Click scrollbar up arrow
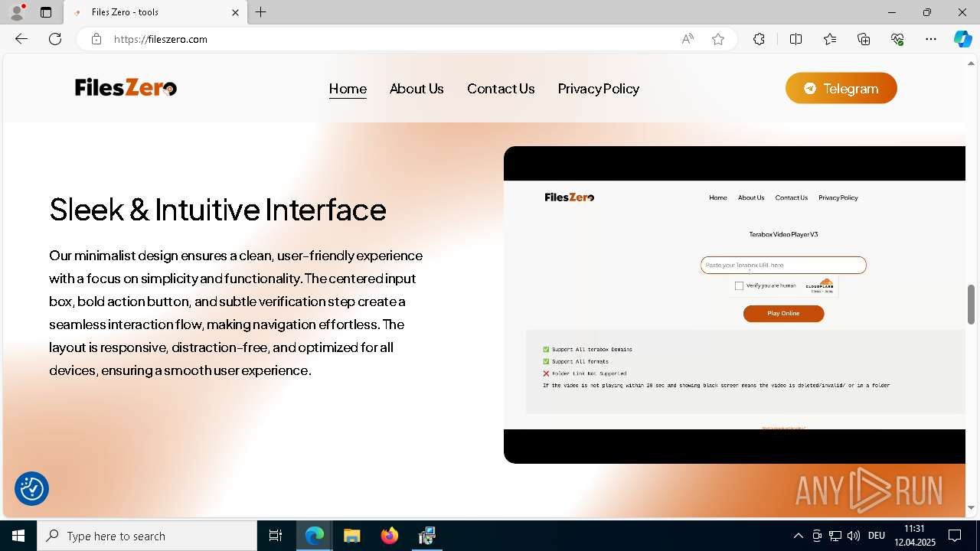This screenshot has height=551, width=980. tap(971, 63)
